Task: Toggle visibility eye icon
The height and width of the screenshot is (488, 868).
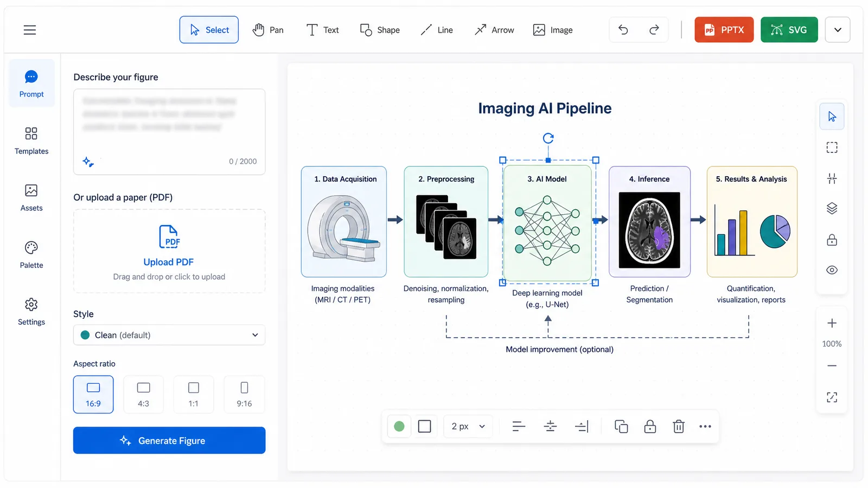Action: tap(832, 270)
